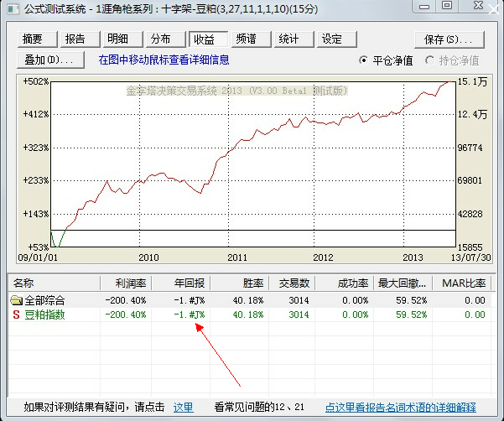The image size is (504, 421).
Task: Switch to the 分布 tab
Action: [165, 39]
